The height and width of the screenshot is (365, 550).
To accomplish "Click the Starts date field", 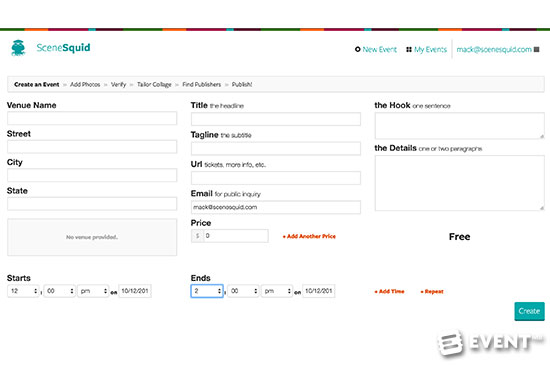I will 135,291.
